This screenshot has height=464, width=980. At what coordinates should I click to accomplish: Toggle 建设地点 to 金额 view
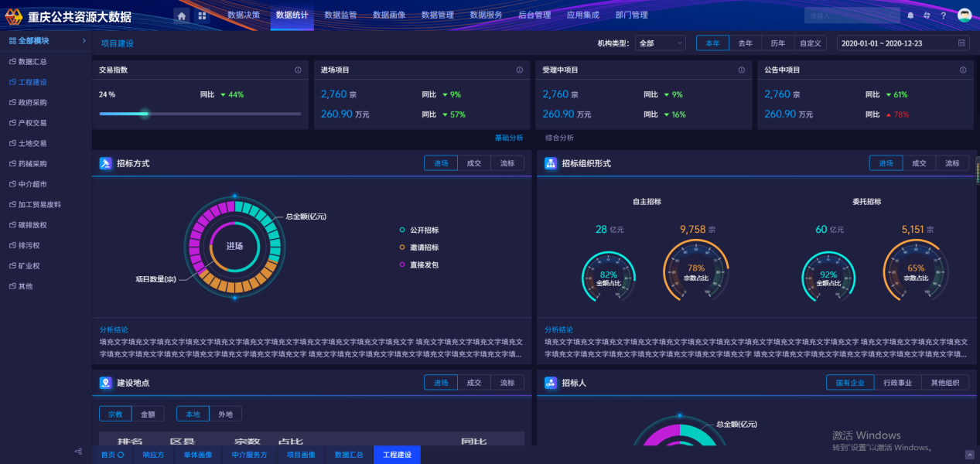(x=147, y=414)
